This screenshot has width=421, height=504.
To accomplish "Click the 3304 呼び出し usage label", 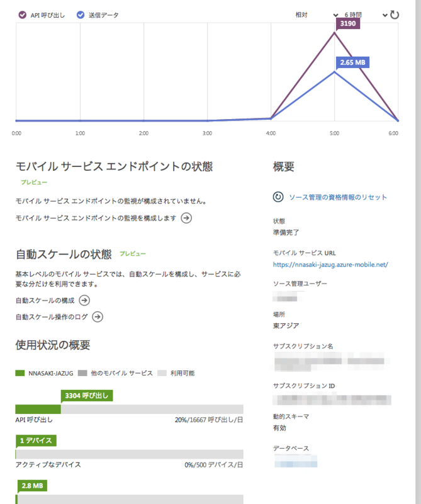I will click(87, 396).
